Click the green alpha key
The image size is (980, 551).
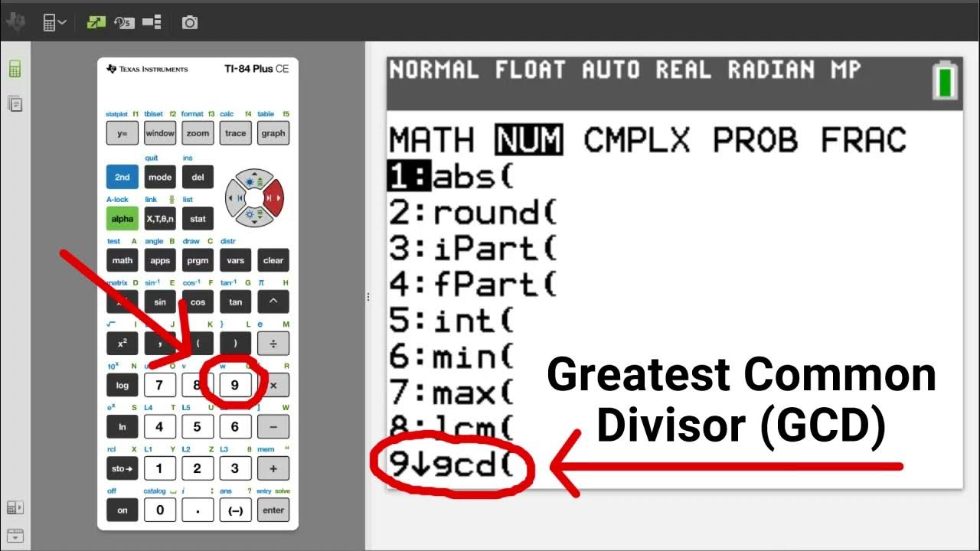[x=122, y=219]
